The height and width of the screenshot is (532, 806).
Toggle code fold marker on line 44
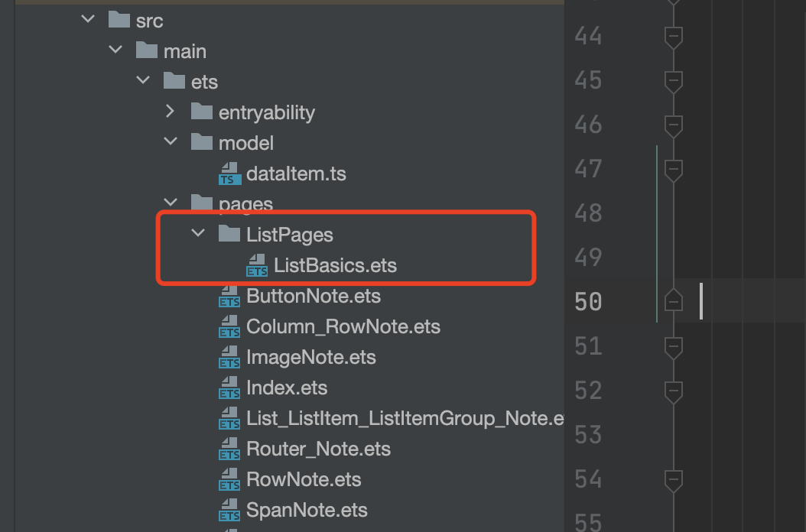click(x=674, y=37)
